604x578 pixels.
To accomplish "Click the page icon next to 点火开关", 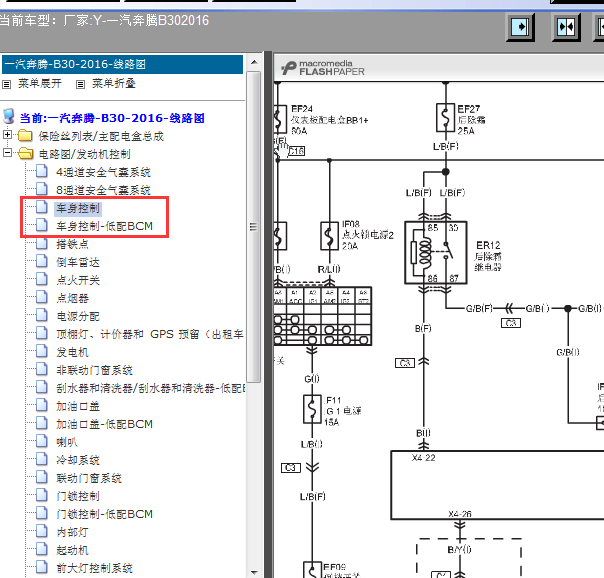I will pyautogui.click(x=42, y=279).
